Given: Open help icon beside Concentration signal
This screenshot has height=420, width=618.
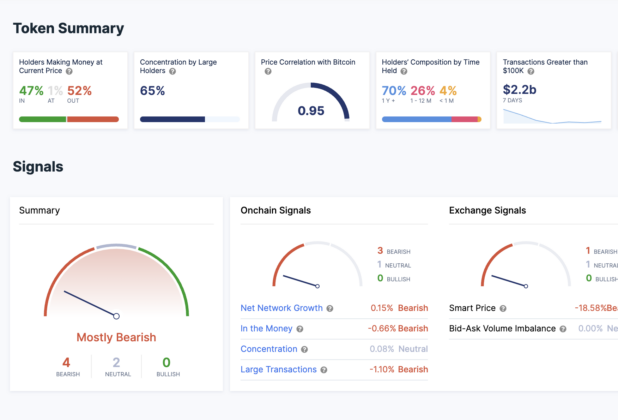Looking at the screenshot, I should (x=304, y=349).
